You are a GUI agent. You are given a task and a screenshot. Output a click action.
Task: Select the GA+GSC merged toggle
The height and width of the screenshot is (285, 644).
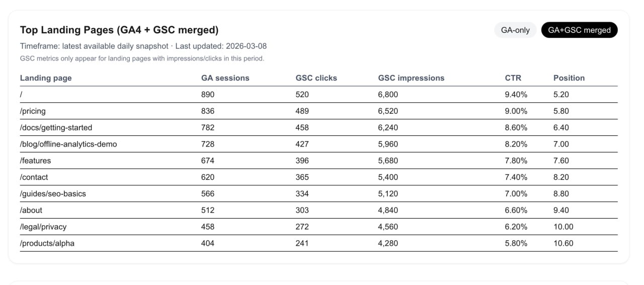click(579, 30)
